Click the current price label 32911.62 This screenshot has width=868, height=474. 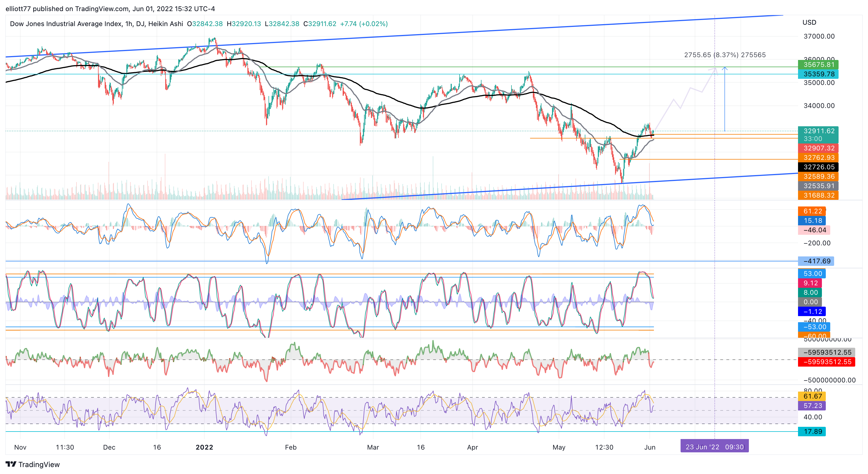(818, 131)
